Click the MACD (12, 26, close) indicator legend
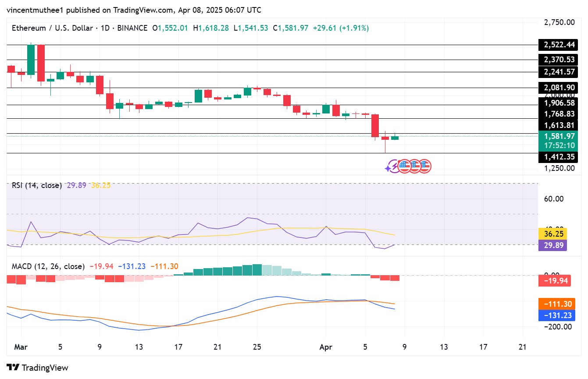The width and height of the screenshot is (588, 379). coord(48,266)
